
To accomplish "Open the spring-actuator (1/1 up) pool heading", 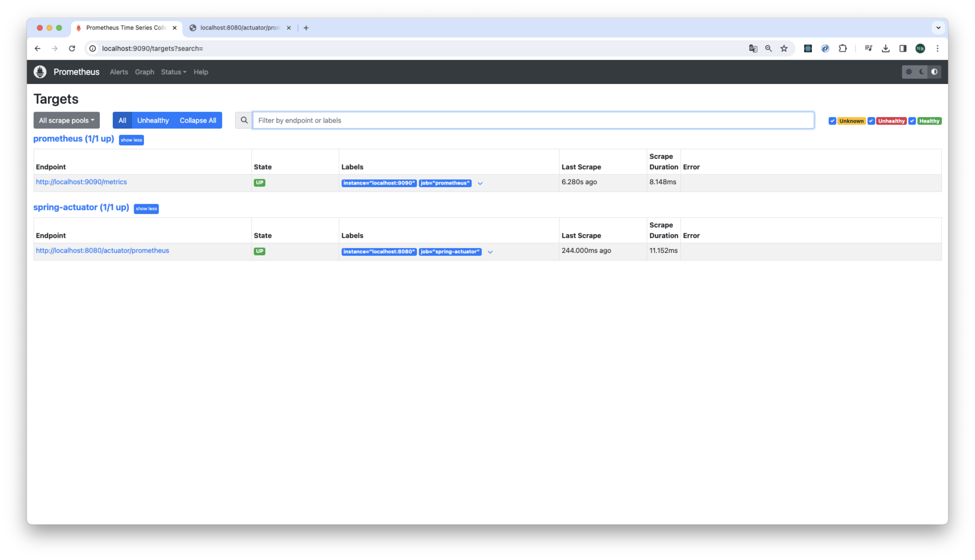I will pyautogui.click(x=81, y=207).
